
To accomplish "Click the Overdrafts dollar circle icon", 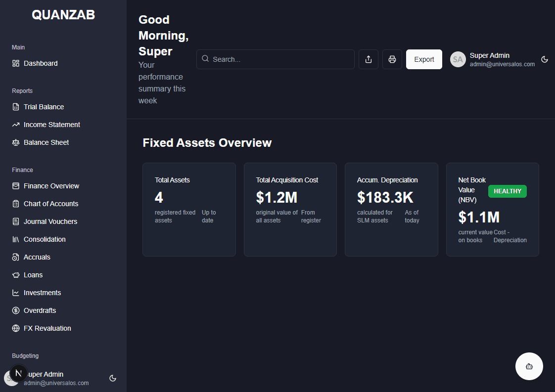I will pos(15,310).
